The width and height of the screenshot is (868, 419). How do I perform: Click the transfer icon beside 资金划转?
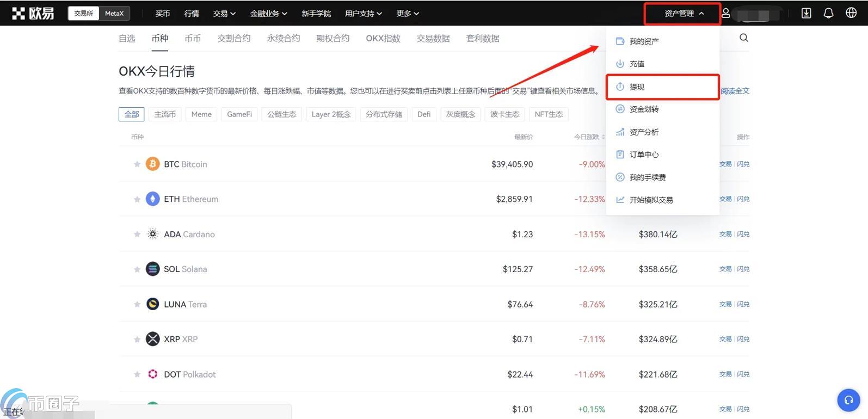tap(620, 109)
